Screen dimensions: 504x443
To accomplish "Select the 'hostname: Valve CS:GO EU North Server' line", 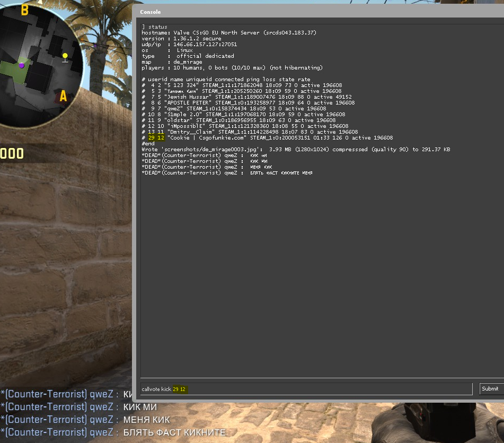I will [229, 32].
